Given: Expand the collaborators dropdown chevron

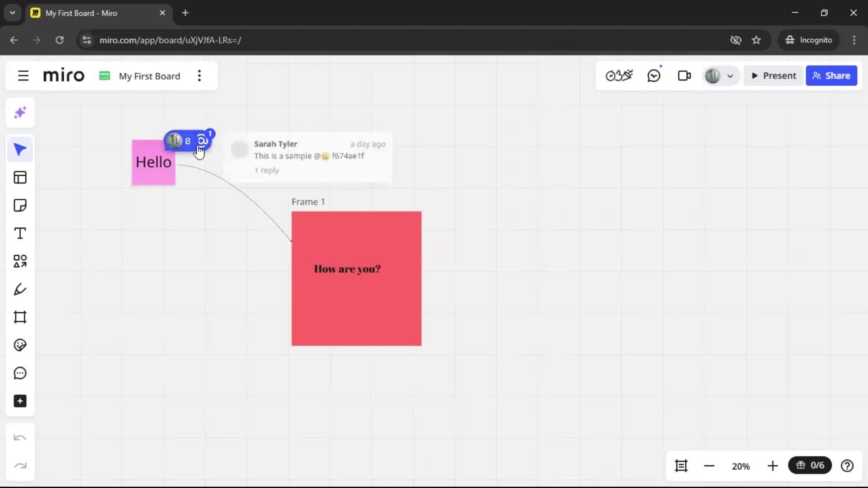Looking at the screenshot, I should click(x=730, y=76).
